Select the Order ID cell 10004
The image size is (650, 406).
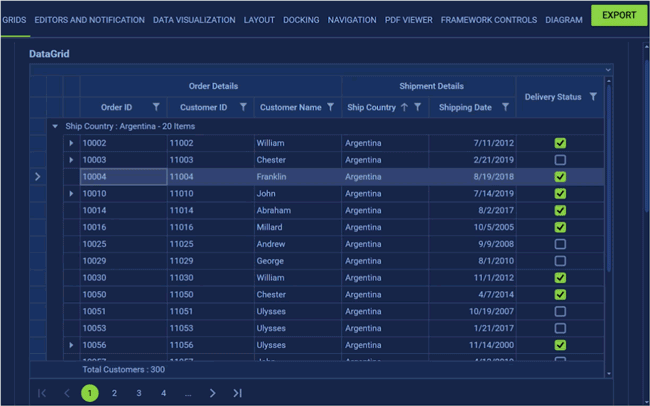123,177
